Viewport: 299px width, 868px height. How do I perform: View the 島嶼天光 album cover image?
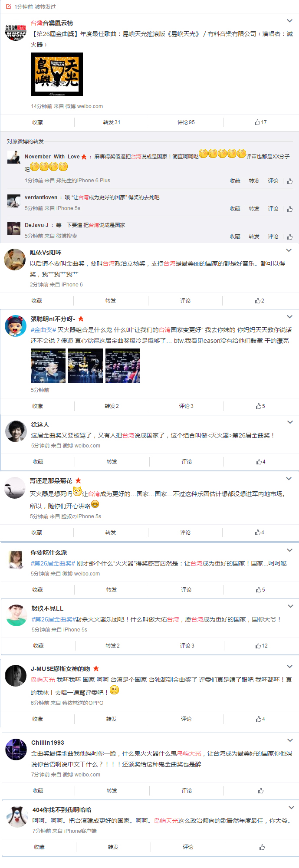[57, 74]
